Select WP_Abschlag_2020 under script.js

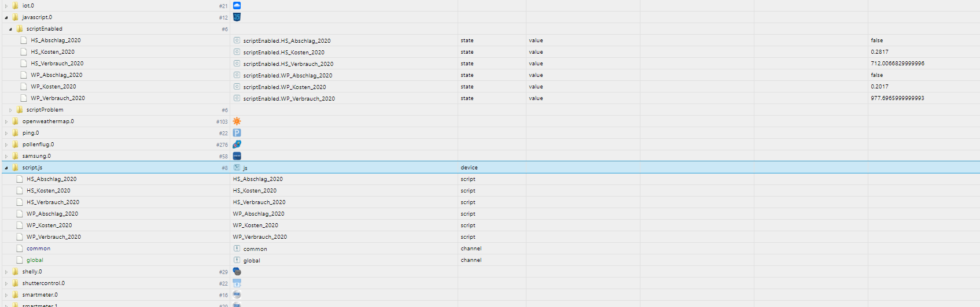[52, 214]
